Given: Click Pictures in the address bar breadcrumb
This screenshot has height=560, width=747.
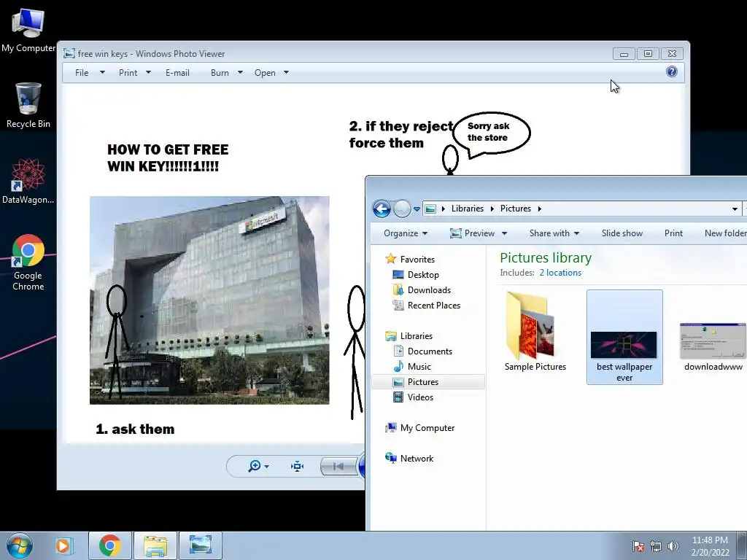Looking at the screenshot, I should click(x=516, y=209).
